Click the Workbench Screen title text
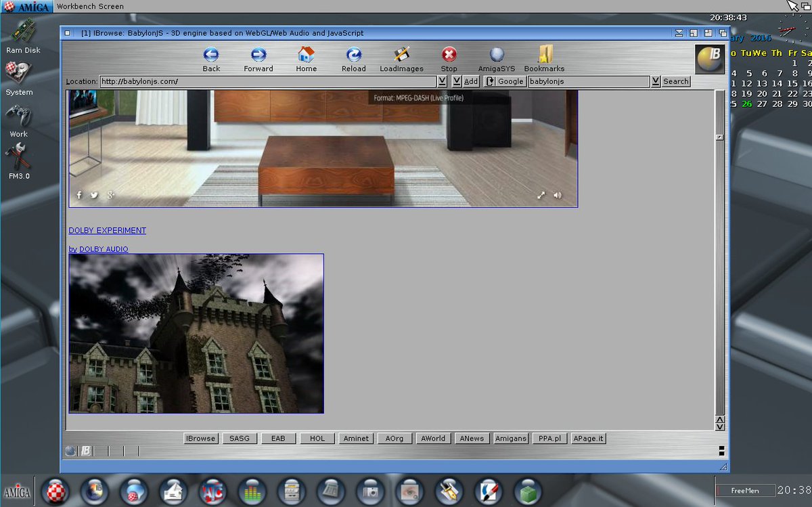 tap(90, 6)
